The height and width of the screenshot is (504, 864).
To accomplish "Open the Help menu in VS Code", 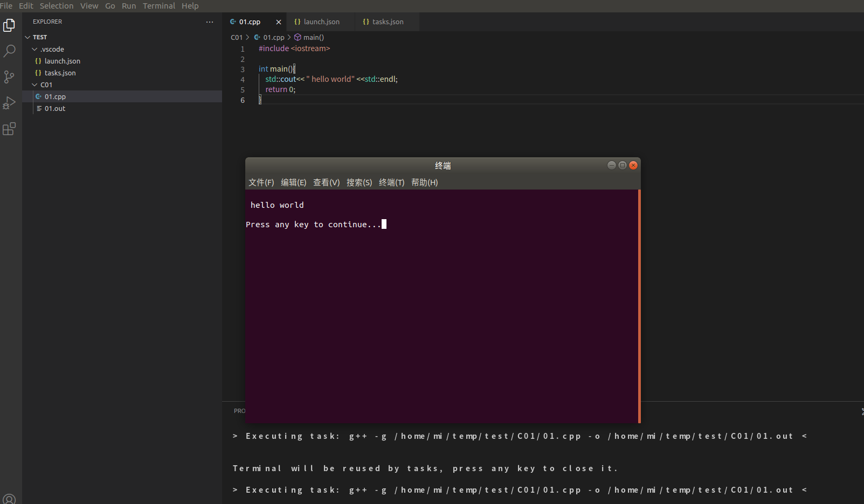I will (190, 6).
